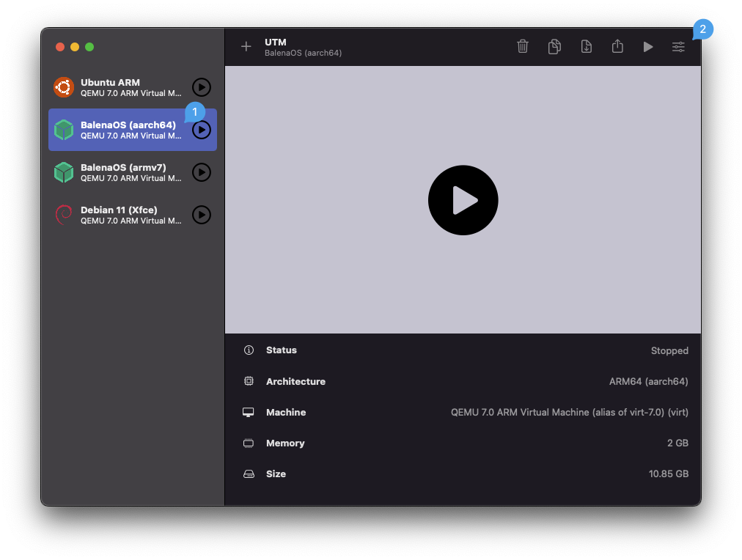Close the window with red button
Viewport: 742px width, 560px height.
point(60,47)
